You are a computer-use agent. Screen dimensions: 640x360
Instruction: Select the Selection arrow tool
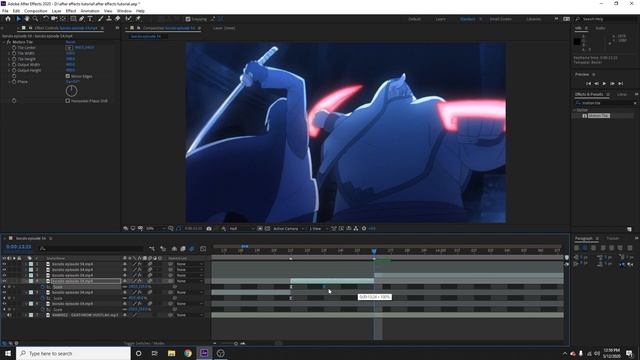pos(18,19)
